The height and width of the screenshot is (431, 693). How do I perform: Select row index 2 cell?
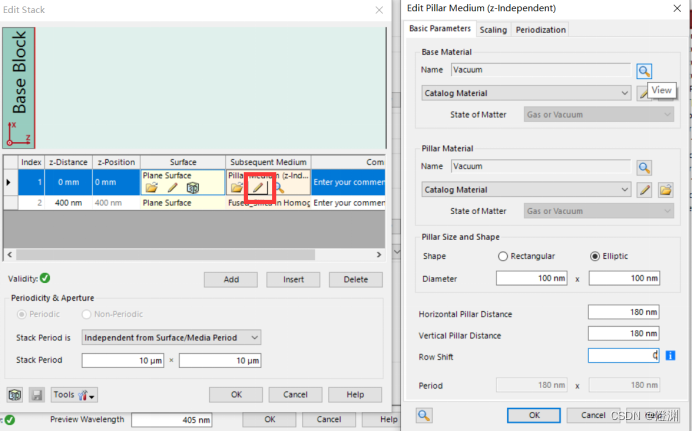(x=31, y=203)
